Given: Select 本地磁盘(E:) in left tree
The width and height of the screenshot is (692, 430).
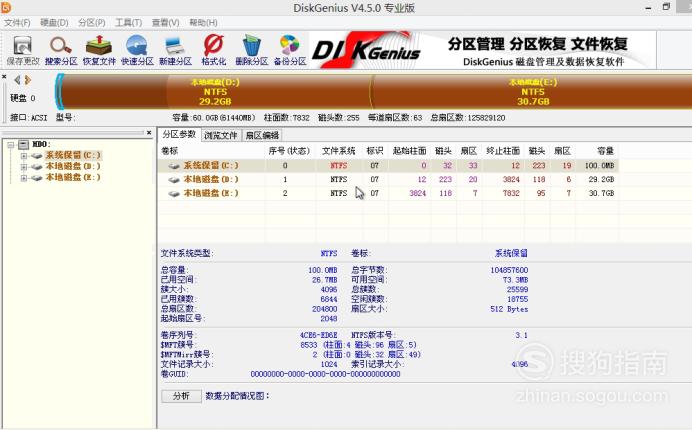Looking at the screenshot, I should point(73,177).
